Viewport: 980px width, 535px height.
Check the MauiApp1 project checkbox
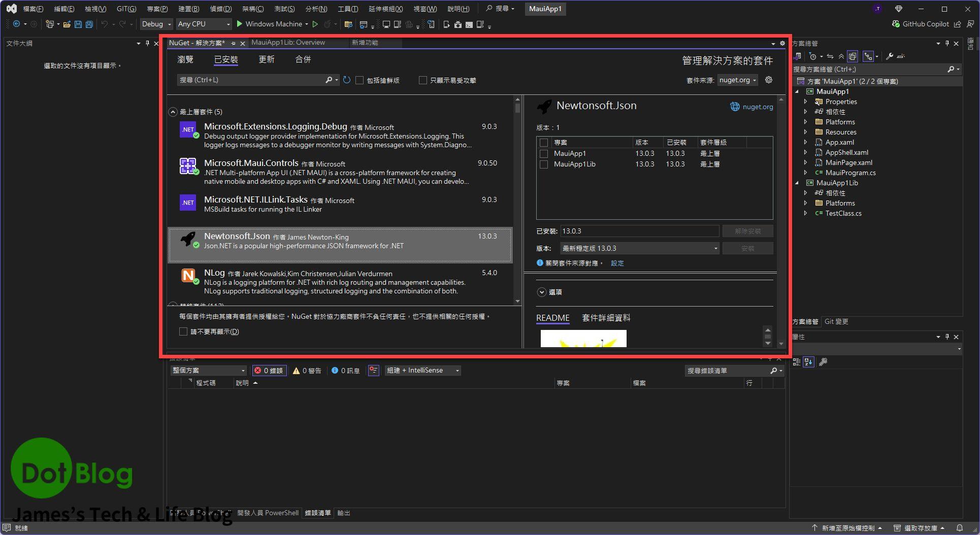[544, 153]
